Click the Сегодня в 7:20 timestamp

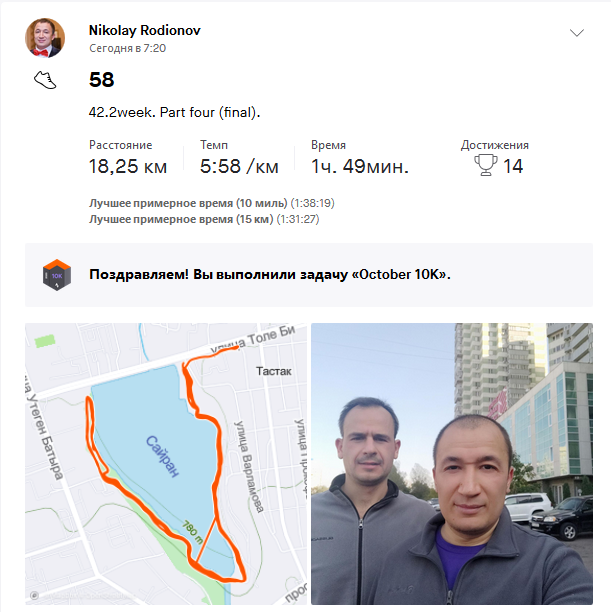(x=127, y=48)
